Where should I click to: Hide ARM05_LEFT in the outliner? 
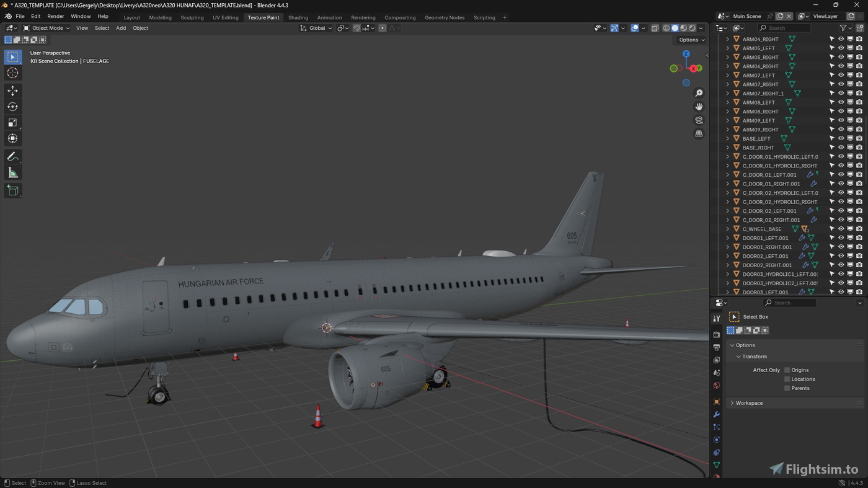841,48
